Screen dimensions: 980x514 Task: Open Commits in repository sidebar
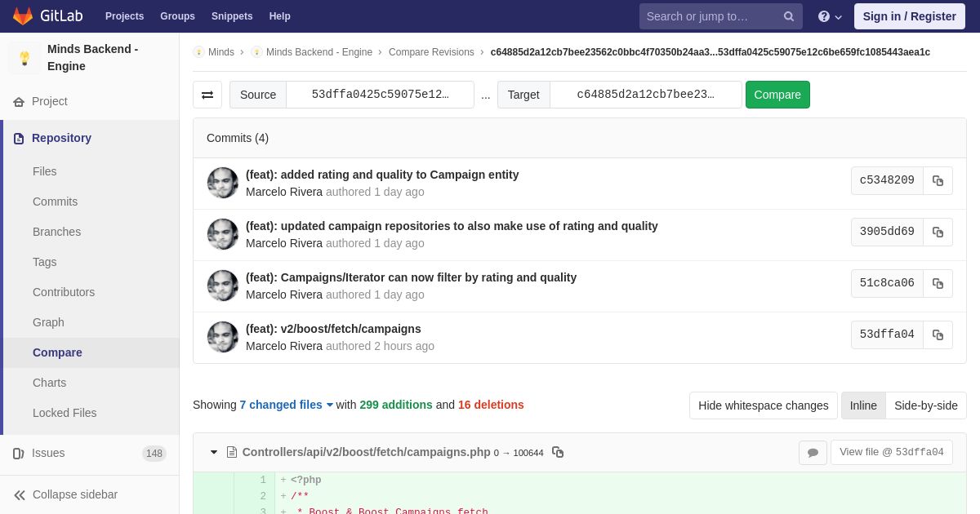55,202
